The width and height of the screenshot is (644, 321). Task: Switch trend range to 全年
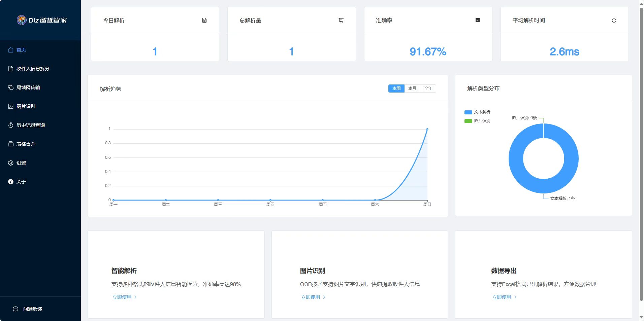[428, 88]
